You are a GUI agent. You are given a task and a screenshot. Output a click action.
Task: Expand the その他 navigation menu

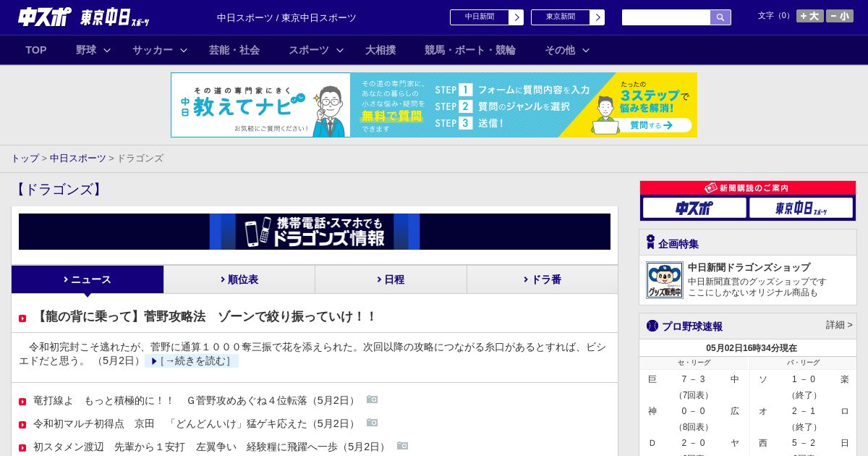coord(567,50)
